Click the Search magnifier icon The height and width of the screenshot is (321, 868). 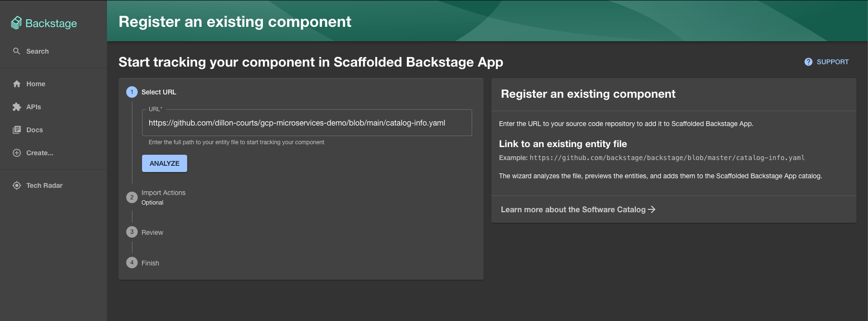[x=17, y=51]
